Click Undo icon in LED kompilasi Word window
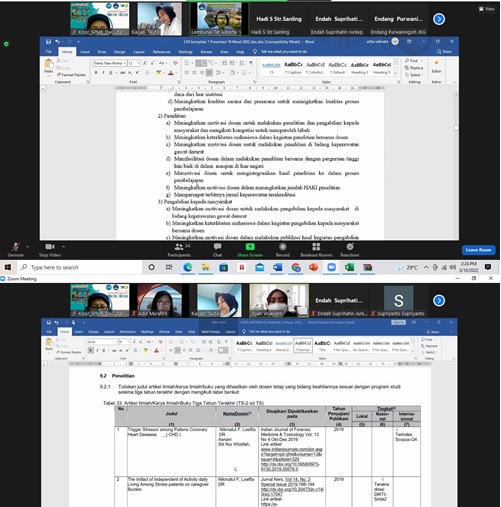This screenshot has height=507, width=501. coord(57,42)
